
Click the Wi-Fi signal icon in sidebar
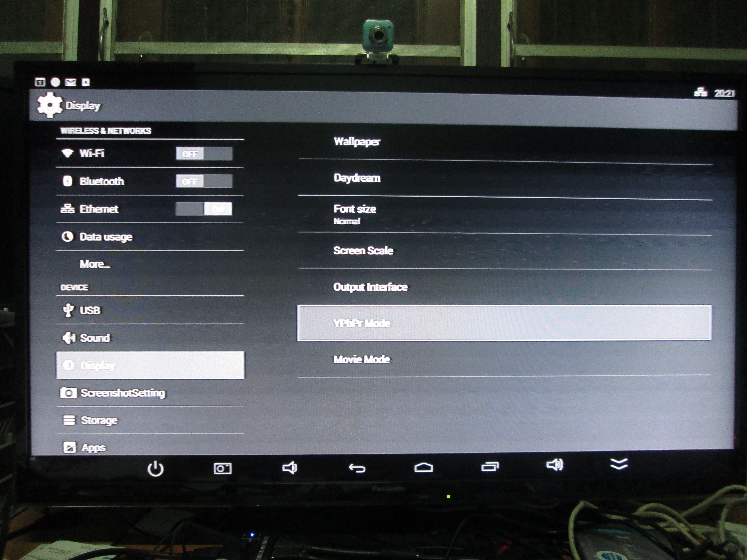click(x=68, y=153)
